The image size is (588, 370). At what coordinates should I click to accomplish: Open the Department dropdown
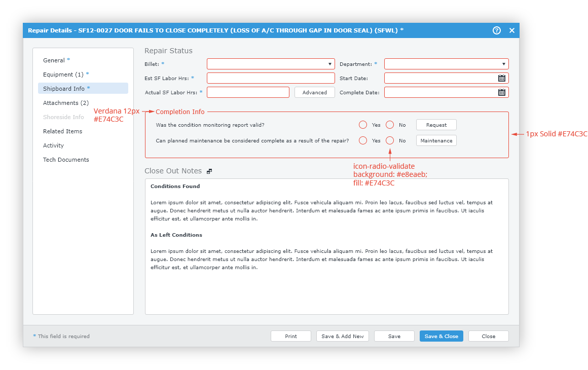pyautogui.click(x=446, y=64)
